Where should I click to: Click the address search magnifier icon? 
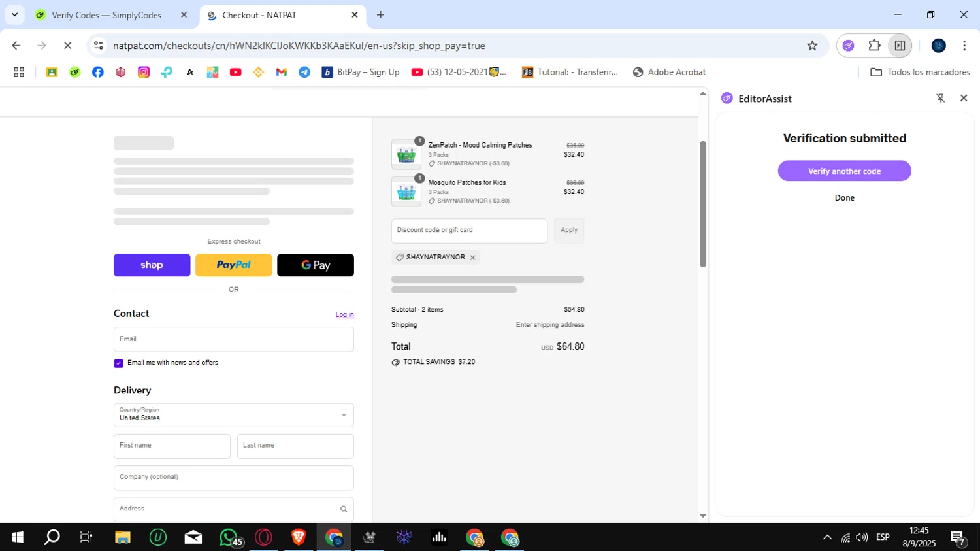pos(344,509)
